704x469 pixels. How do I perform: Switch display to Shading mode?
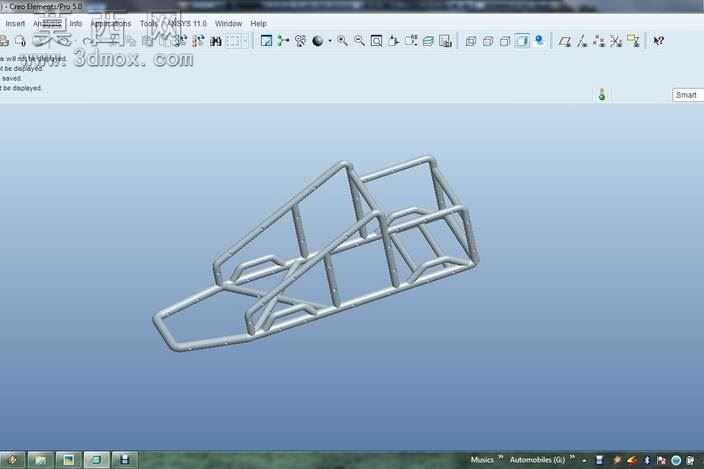[522, 41]
